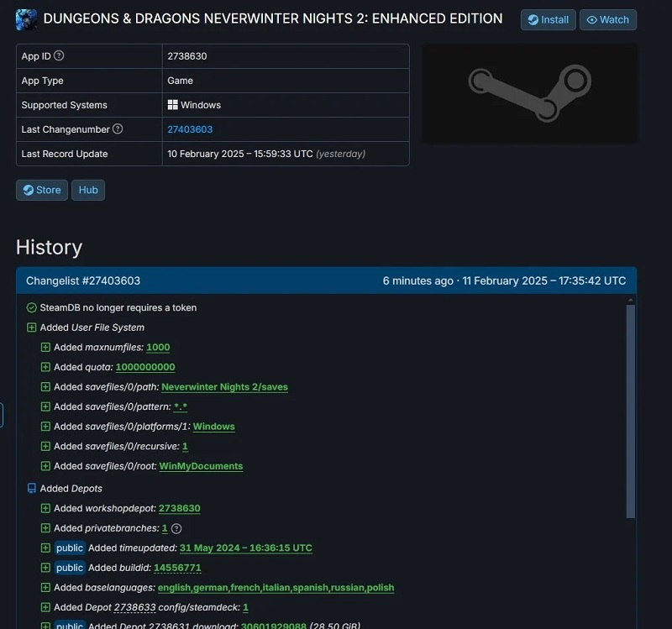Follow the Neverwinter Nights 2/saves path link

pyautogui.click(x=224, y=387)
